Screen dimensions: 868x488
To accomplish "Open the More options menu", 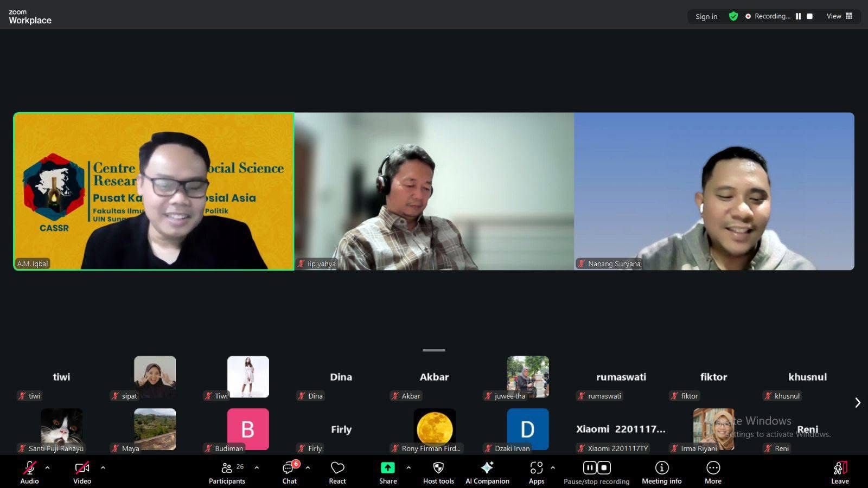I will click(x=713, y=472).
